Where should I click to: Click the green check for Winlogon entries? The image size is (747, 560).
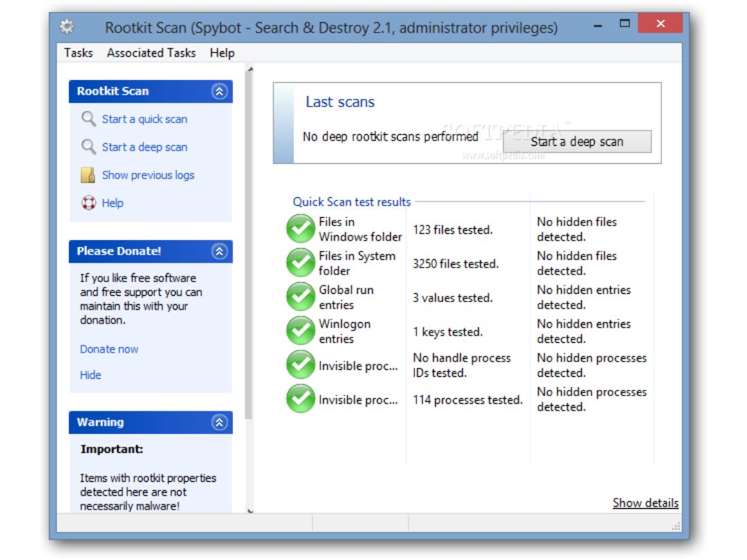coord(300,331)
